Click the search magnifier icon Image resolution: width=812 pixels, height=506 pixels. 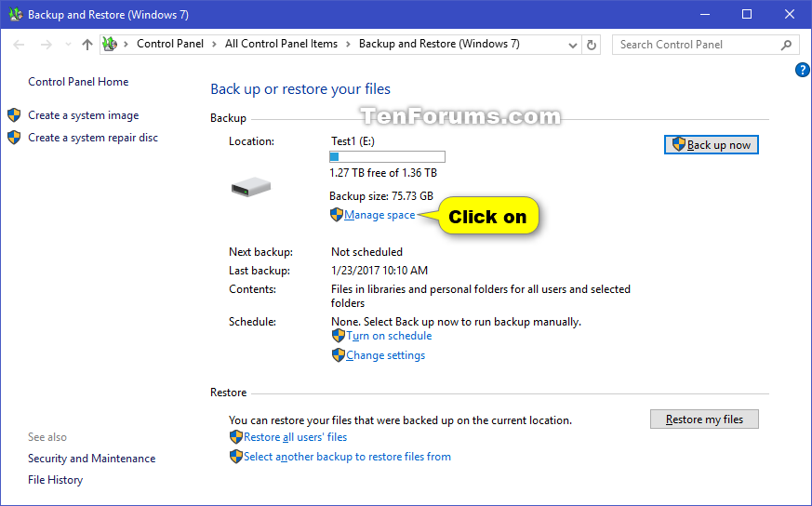click(x=786, y=45)
